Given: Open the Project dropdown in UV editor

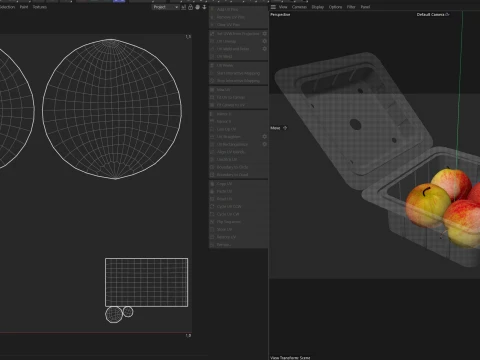Looking at the screenshot, I should [165, 7].
